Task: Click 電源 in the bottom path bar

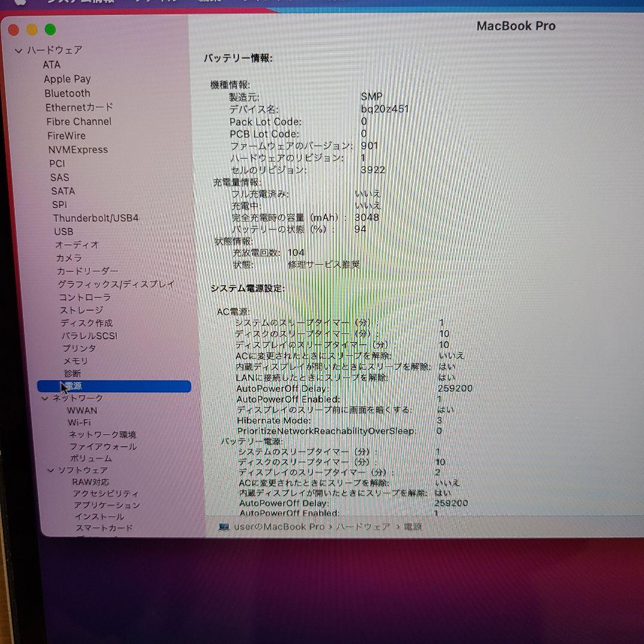Action: click(413, 527)
